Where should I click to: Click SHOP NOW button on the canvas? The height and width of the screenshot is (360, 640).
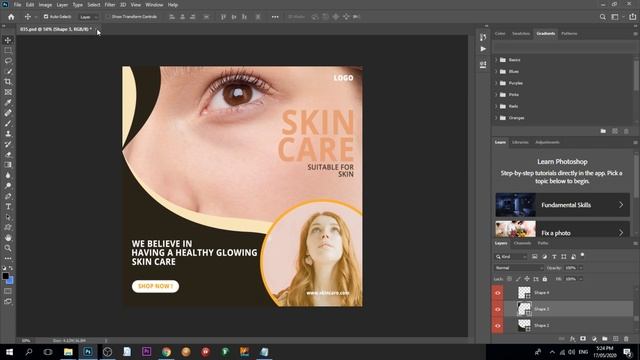(155, 286)
